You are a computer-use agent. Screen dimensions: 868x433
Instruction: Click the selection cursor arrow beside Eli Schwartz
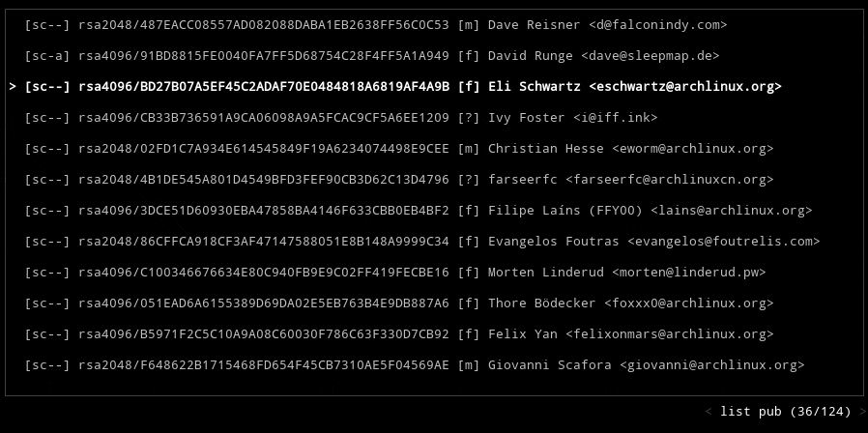13,87
